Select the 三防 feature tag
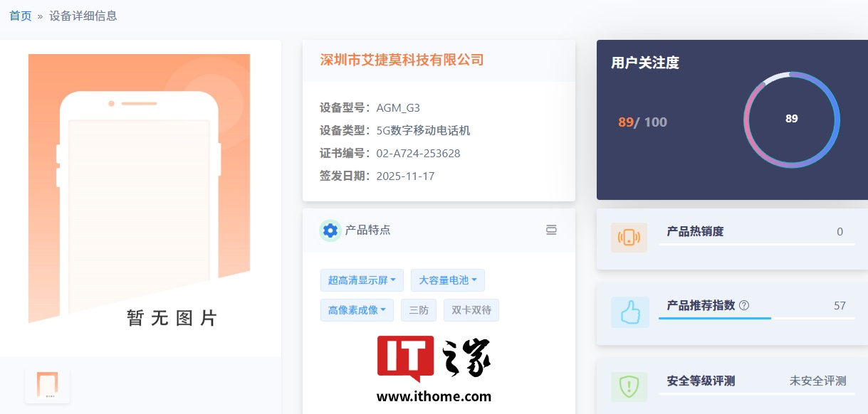Image resolution: width=868 pixels, height=414 pixels. point(419,310)
